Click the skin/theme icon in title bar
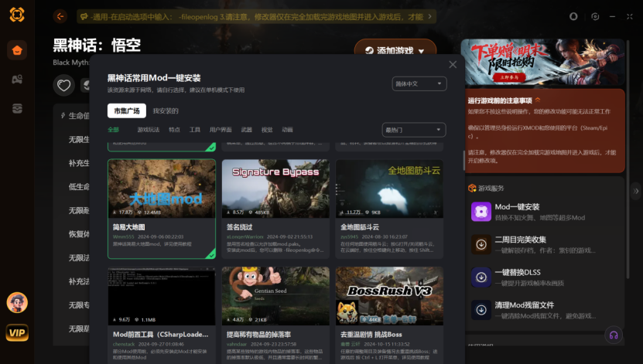This screenshot has width=643, height=364. [573, 16]
